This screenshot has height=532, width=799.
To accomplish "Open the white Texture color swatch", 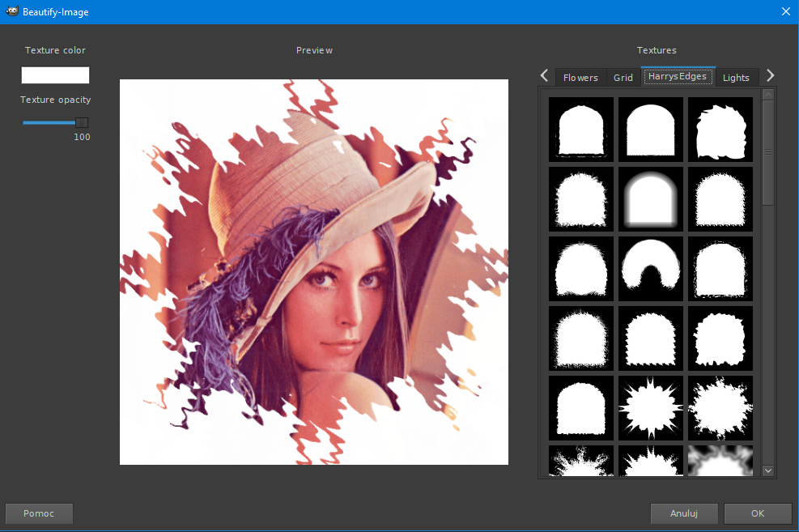I will (x=55, y=75).
